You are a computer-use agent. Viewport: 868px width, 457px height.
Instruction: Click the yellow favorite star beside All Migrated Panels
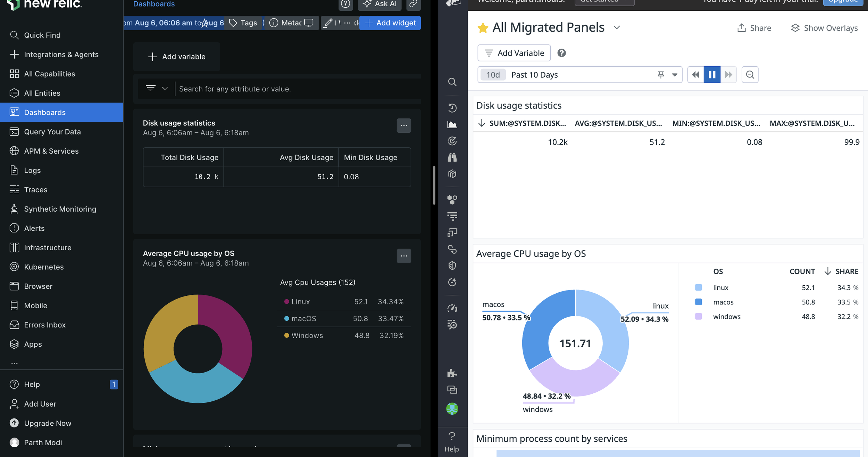[x=483, y=28]
